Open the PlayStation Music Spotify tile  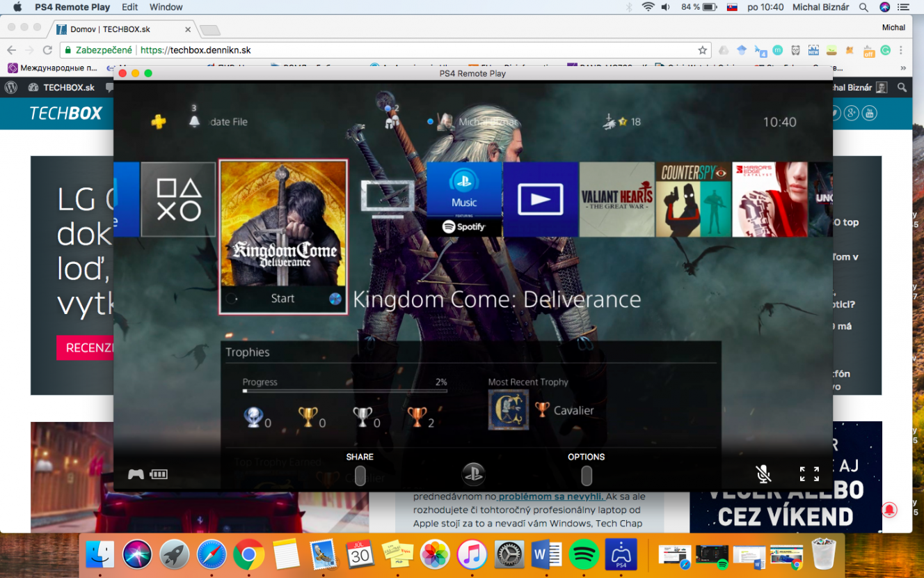point(464,199)
